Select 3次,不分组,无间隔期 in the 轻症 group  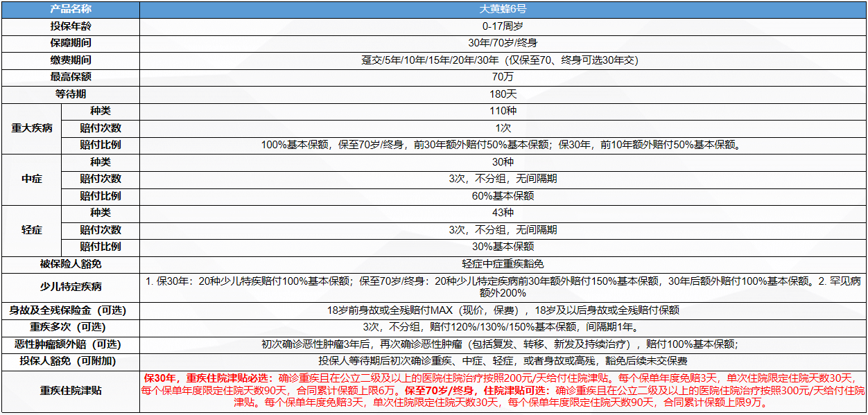503,230
